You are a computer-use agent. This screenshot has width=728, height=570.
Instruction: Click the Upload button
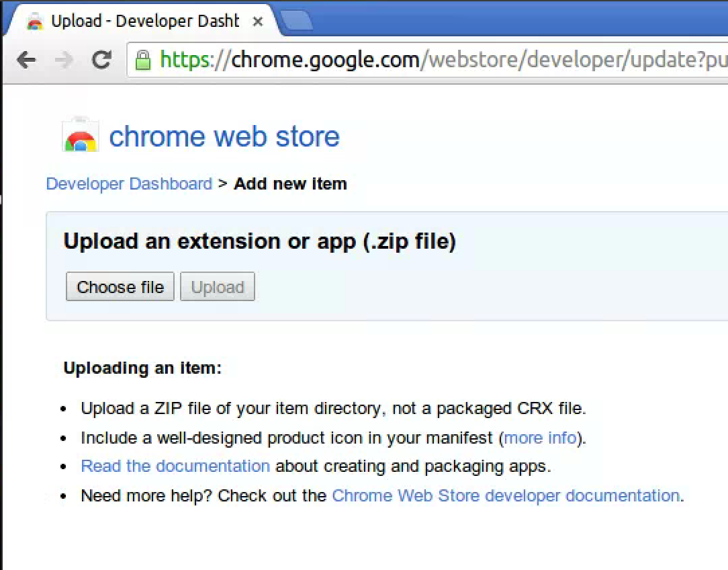tap(218, 286)
